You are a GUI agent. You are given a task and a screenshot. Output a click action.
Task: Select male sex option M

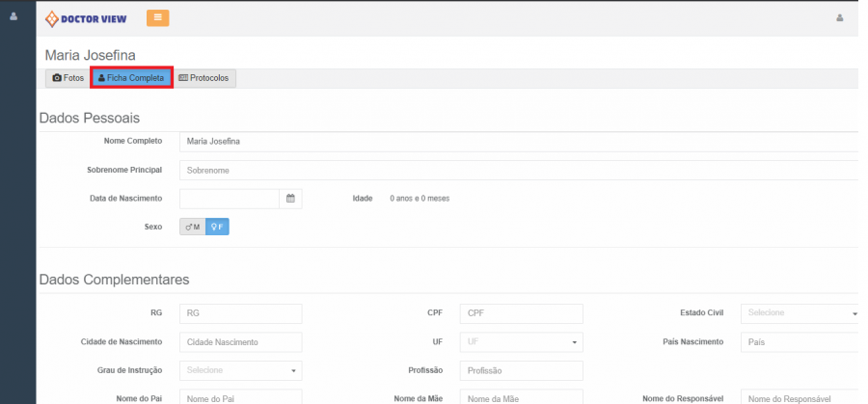pos(192,227)
